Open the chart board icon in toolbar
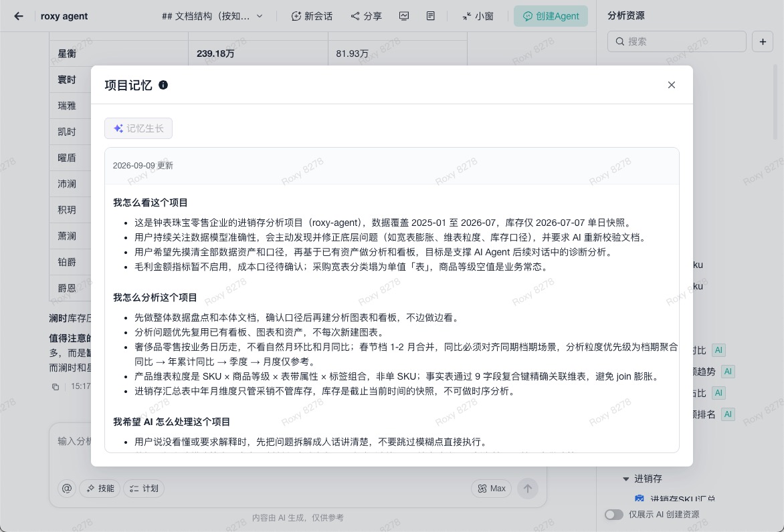 [404, 16]
